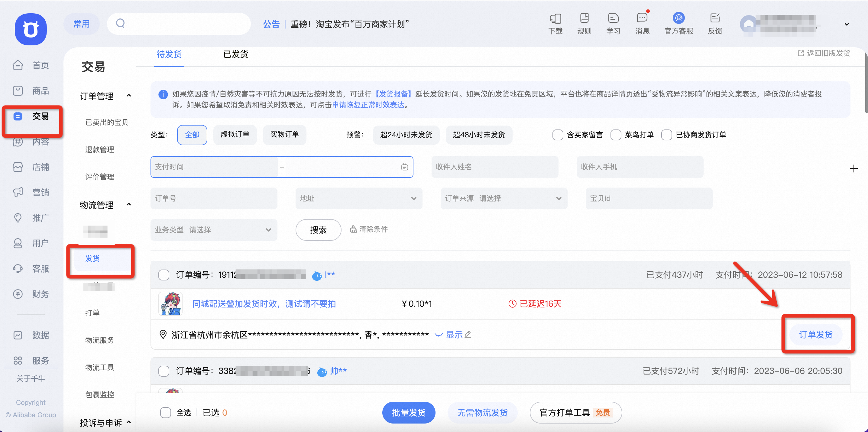Select the 全部 type filter
Screen dimensions: 868x432
pyautogui.click(x=192, y=135)
